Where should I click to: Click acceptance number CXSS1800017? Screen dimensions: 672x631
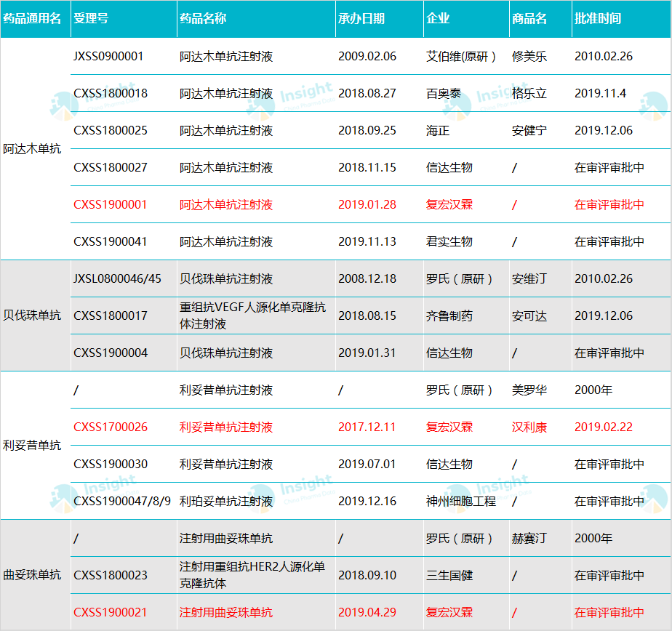[x=111, y=315]
